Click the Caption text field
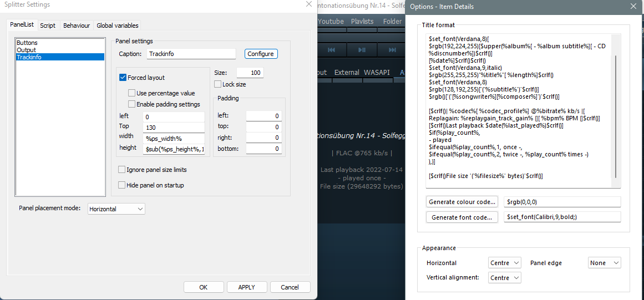This screenshot has height=300, width=644. click(x=191, y=54)
